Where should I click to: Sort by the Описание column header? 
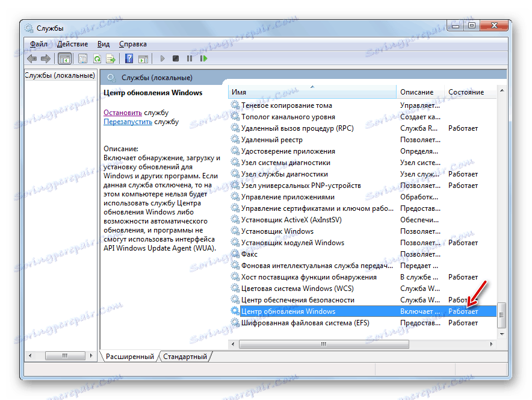pos(420,92)
